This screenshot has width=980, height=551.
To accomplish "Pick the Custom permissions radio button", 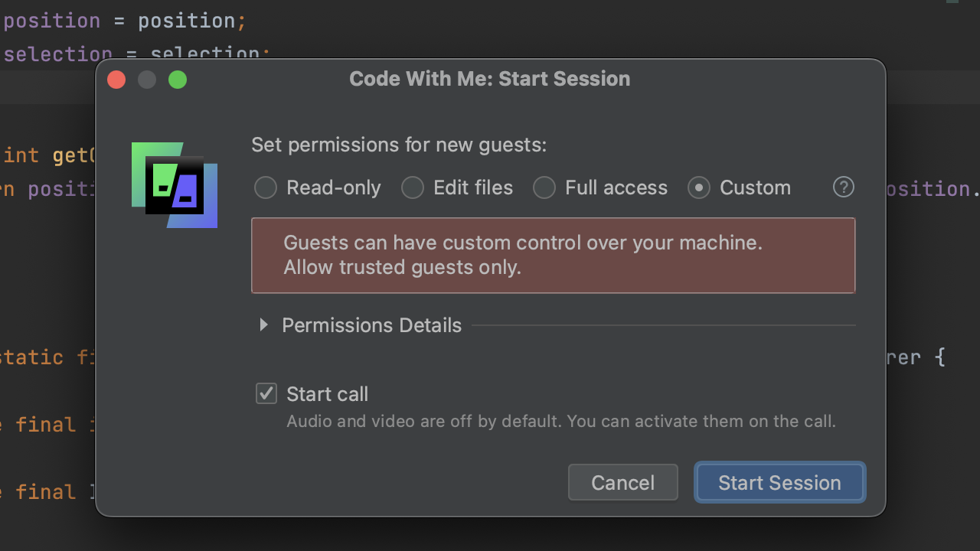I will pos(699,187).
